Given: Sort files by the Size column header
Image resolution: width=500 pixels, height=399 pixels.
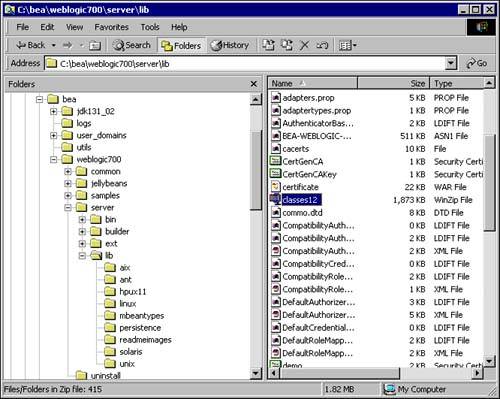Looking at the screenshot, I should coord(394,83).
